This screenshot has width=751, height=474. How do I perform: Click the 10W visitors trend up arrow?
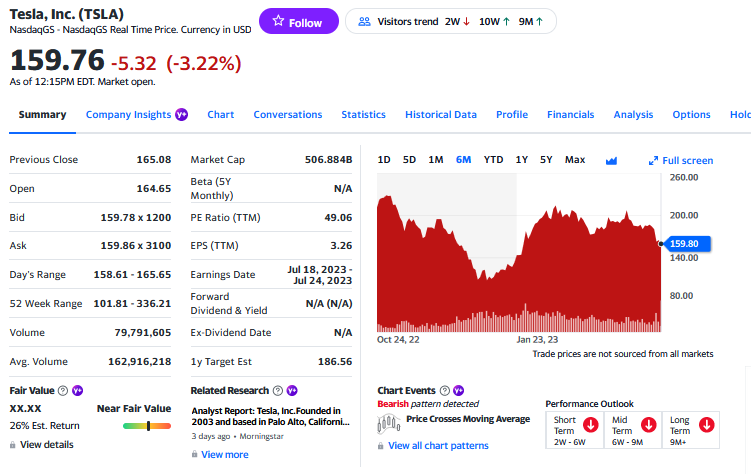506,22
